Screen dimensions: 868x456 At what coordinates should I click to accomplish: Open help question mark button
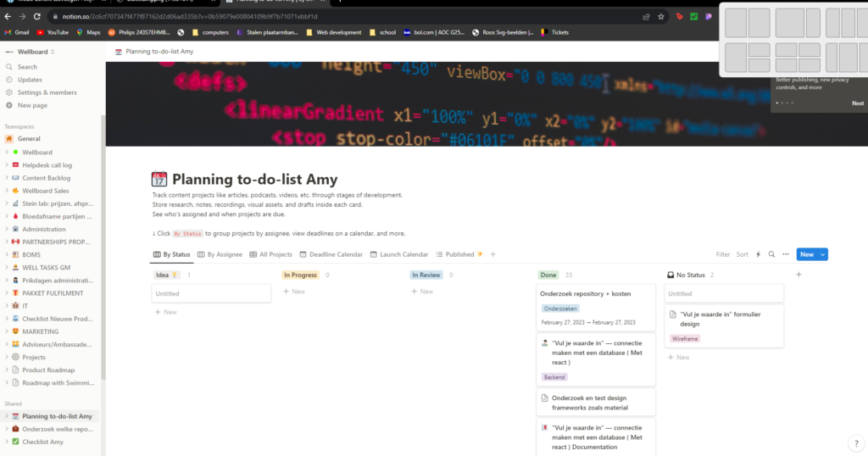click(856, 443)
